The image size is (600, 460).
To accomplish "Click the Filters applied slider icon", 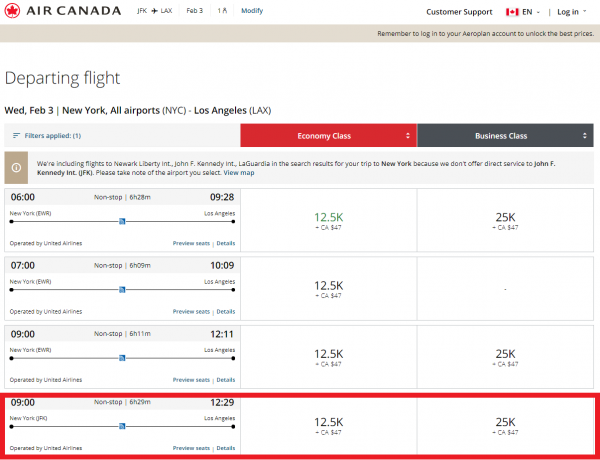I will pos(16,135).
